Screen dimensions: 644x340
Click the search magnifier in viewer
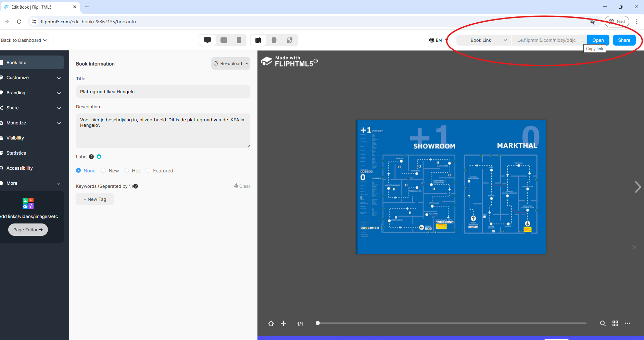603,323
